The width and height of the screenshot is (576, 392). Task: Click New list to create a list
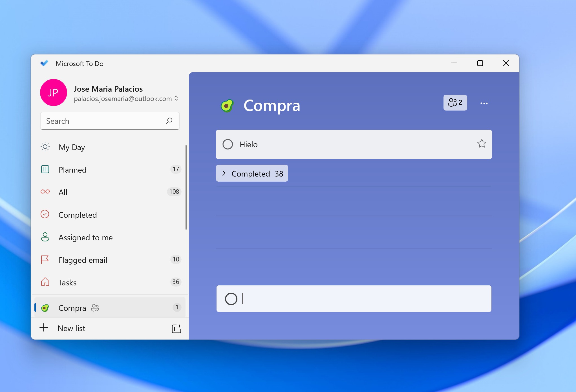(x=71, y=328)
